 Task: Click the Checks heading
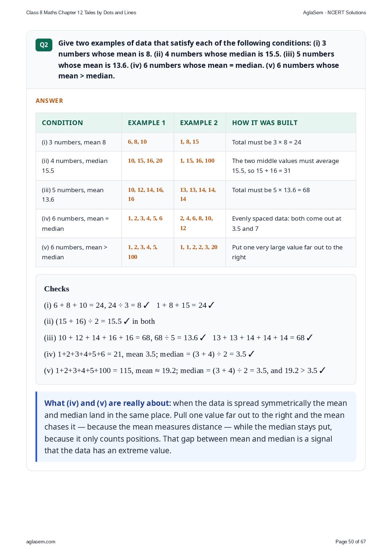click(56, 289)
